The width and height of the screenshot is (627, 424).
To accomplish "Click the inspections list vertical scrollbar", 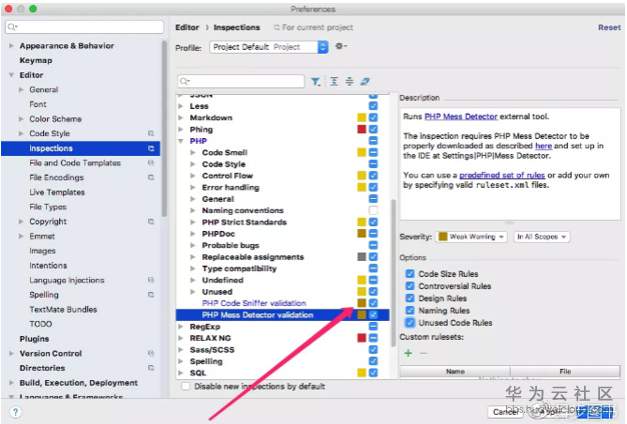I will [393, 272].
